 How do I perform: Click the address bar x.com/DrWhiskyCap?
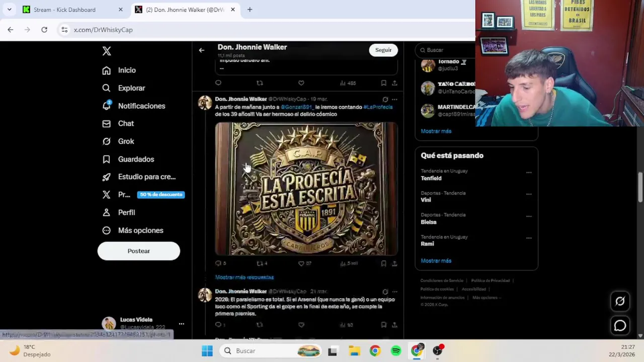pos(103,30)
